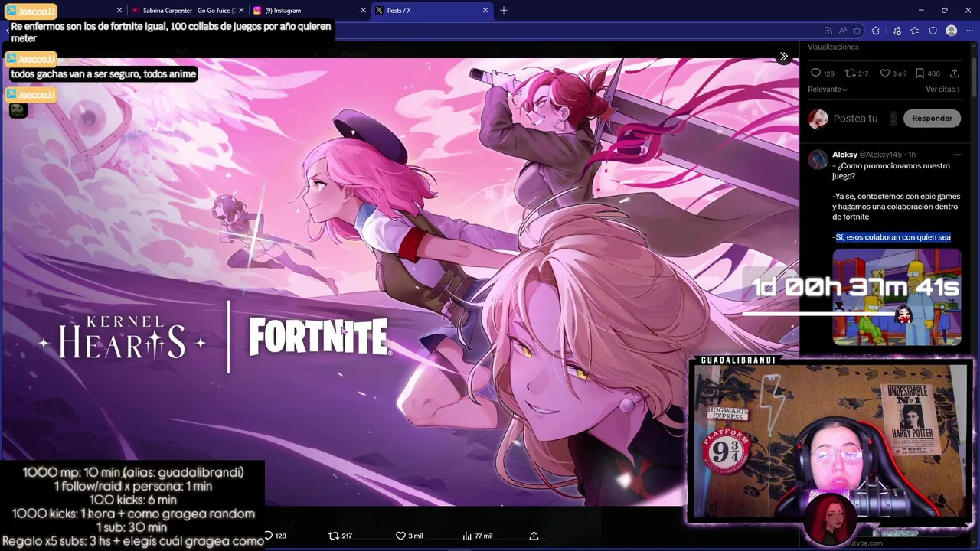
Task: Close the Posts / X tab
Action: click(485, 11)
